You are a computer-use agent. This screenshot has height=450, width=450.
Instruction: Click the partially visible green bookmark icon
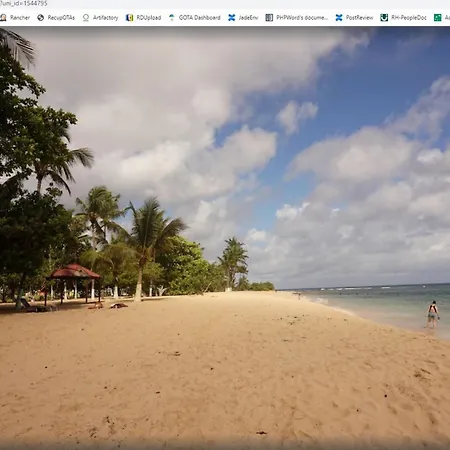click(x=438, y=18)
